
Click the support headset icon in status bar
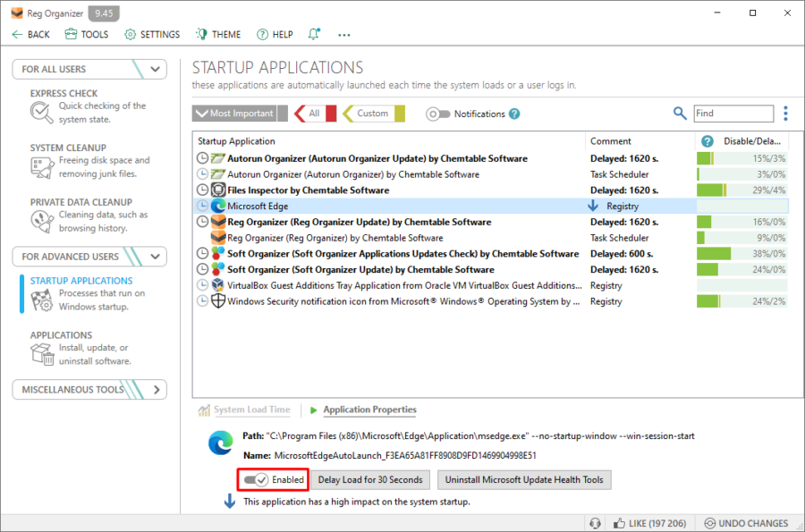595,523
